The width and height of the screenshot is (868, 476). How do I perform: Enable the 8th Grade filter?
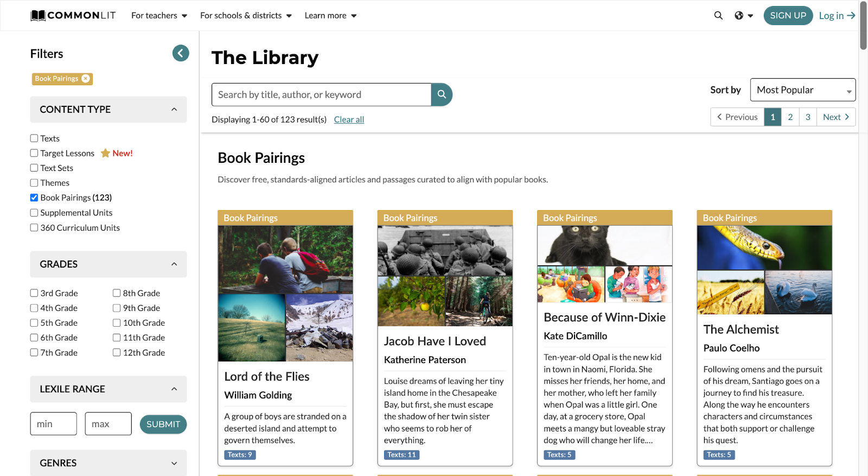tap(117, 293)
